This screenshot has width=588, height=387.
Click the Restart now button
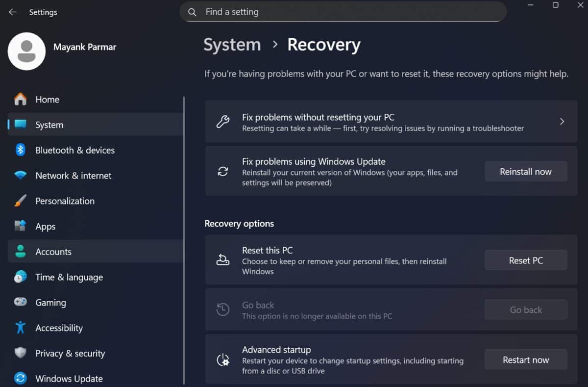point(526,360)
